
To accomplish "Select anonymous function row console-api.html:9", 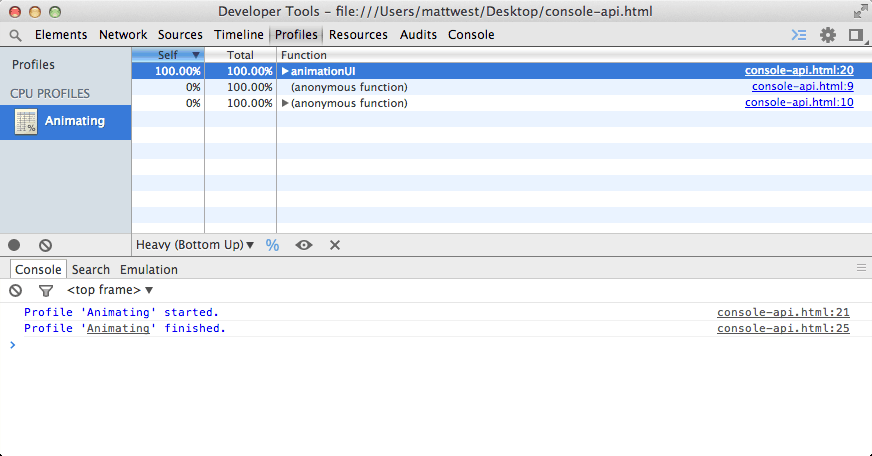I will [x=502, y=87].
